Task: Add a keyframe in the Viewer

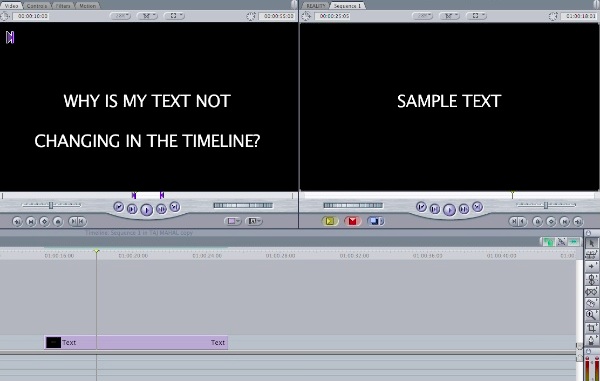Action: tap(44, 221)
